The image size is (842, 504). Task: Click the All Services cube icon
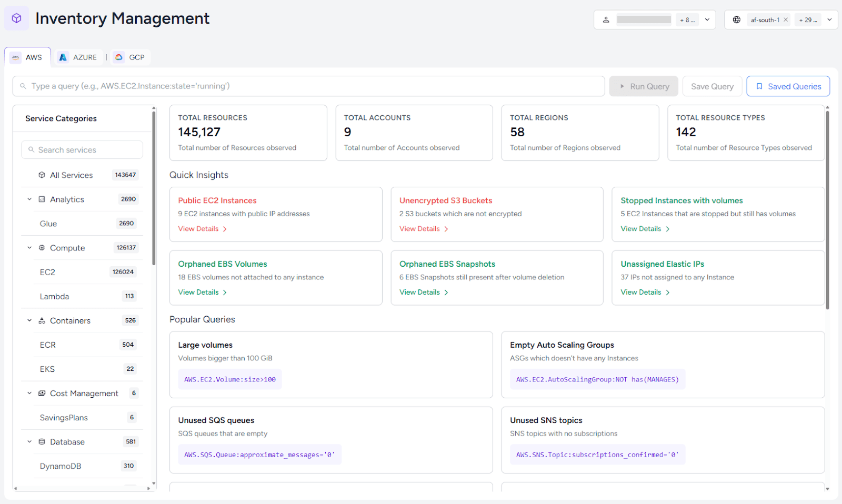click(x=42, y=175)
